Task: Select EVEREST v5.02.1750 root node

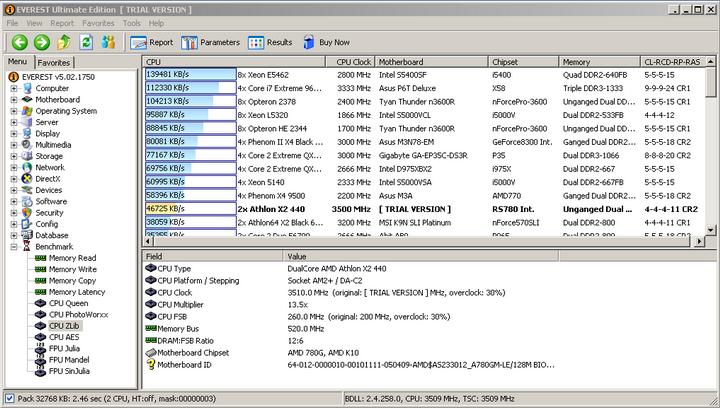Action: [58, 77]
